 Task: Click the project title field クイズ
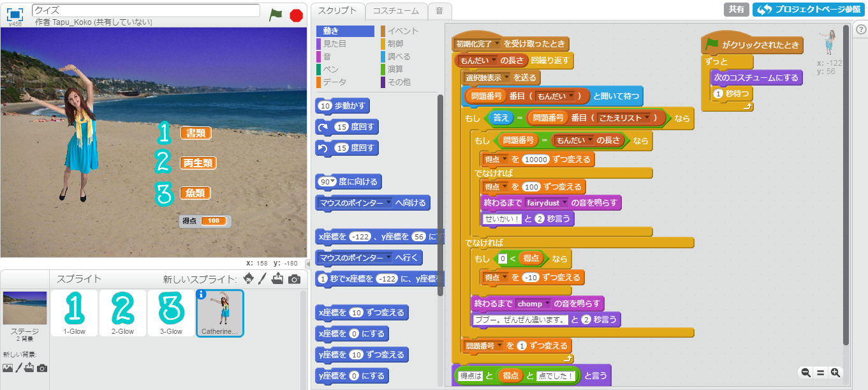pos(146,10)
